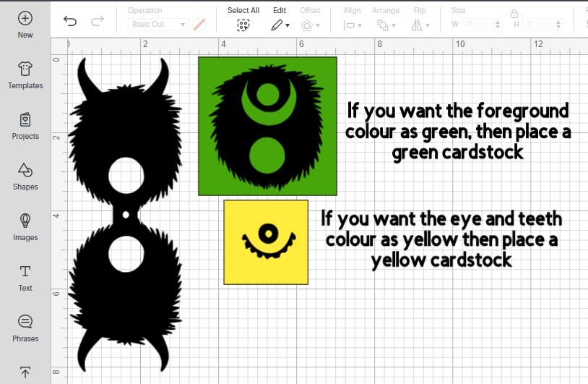
Task: Open the Templates panel
Action: click(x=25, y=75)
